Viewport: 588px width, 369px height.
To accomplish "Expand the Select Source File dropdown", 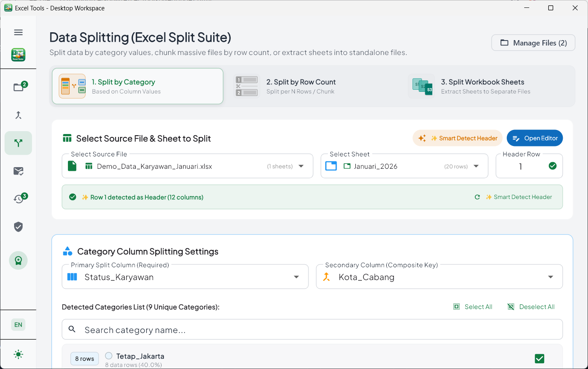I will click(188, 166).
